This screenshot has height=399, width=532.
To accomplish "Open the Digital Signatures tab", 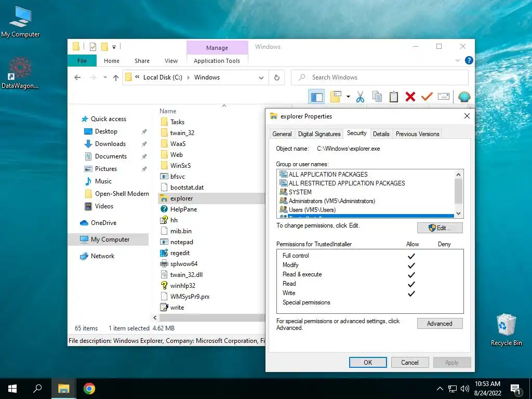I will pos(320,134).
